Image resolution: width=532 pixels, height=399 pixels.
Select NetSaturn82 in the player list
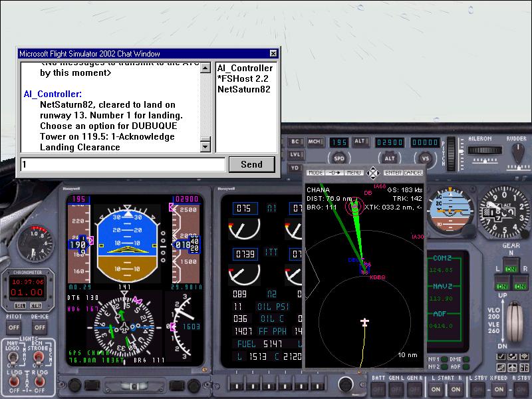[243, 89]
